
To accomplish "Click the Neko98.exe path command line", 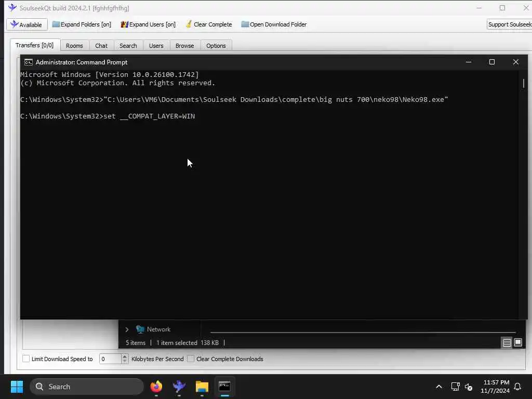I will coord(234,99).
